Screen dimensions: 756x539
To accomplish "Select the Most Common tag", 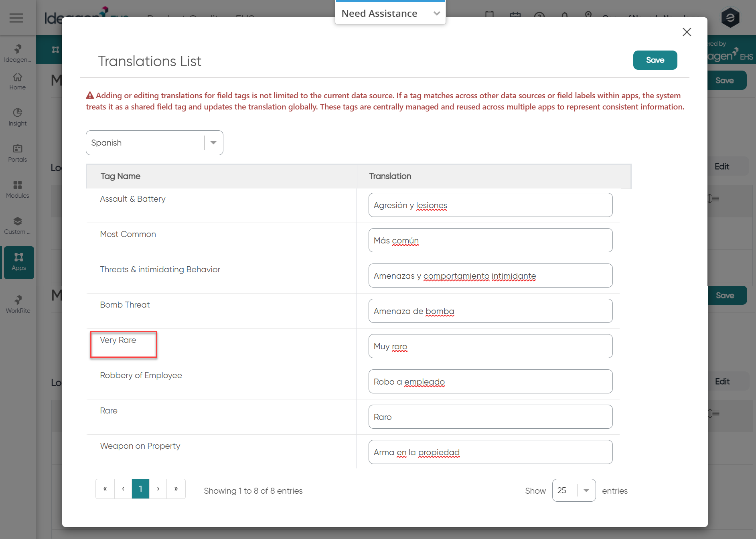I will [x=128, y=234].
